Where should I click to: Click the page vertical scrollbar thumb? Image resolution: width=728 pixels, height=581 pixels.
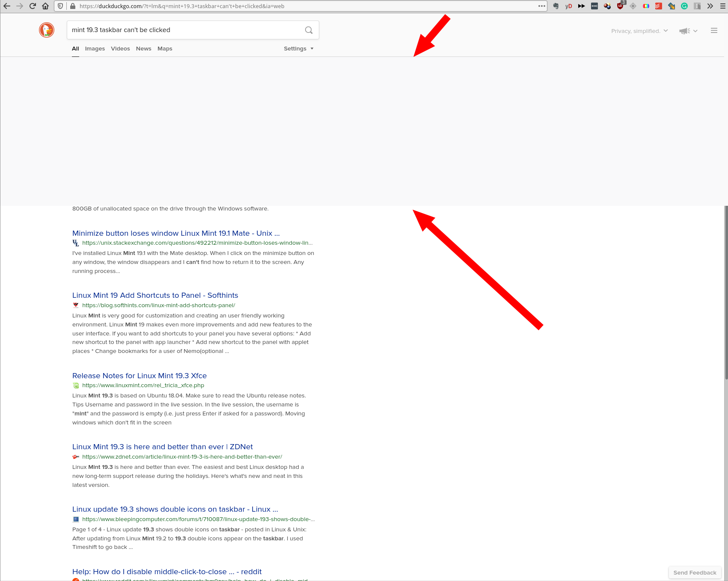pos(726,293)
